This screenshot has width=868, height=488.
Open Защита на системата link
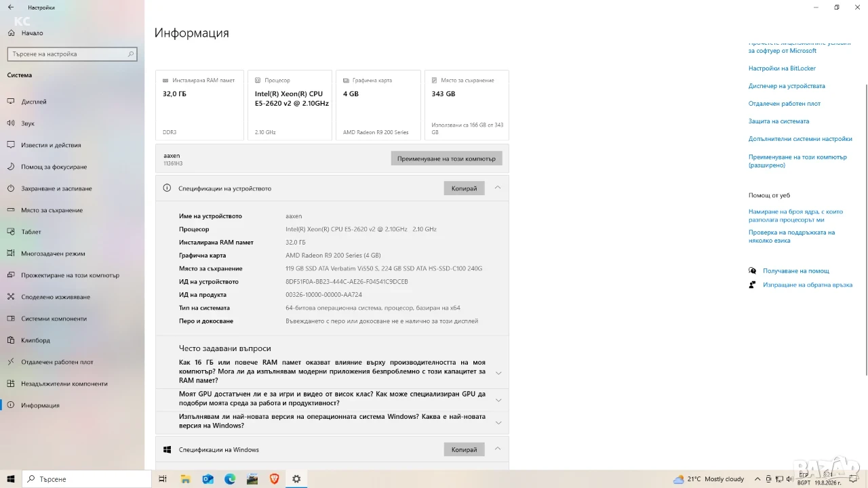[x=778, y=121]
